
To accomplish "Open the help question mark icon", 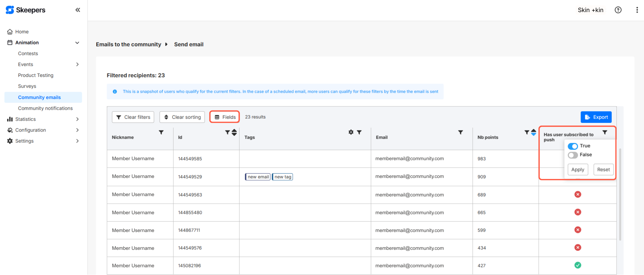I will (618, 10).
